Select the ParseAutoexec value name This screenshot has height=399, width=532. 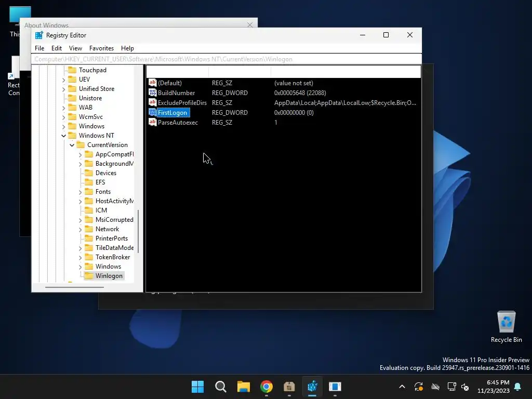point(178,122)
